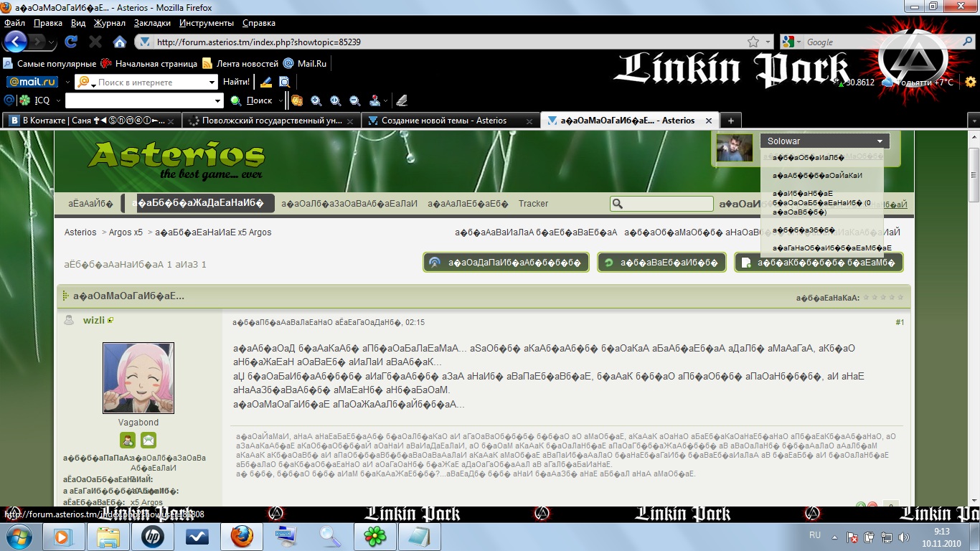The height and width of the screenshot is (551, 980).
Task: Switch to Создание новой темы tab
Action: click(450, 121)
